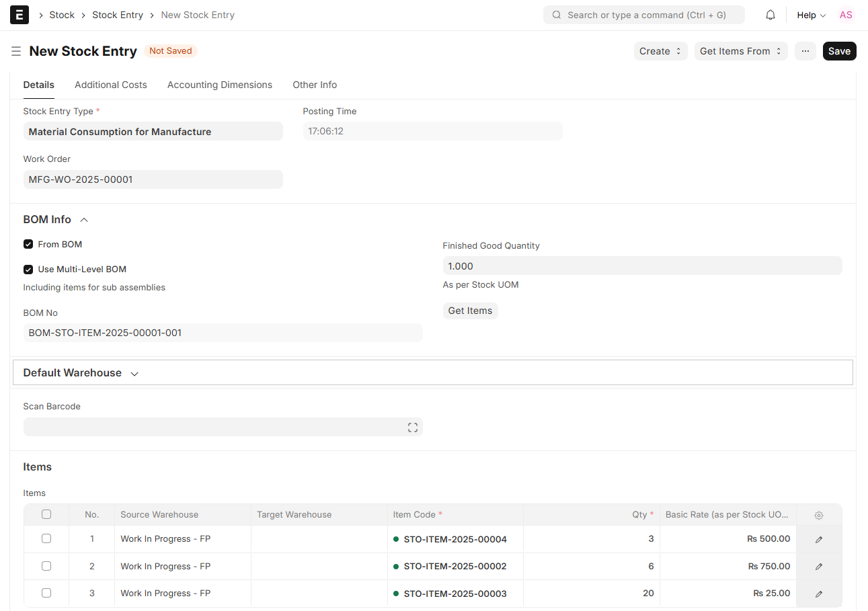The height and width of the screenshot is (611, 868).
Task: Open the notifications bell
Action: click(x=771, y=15)
